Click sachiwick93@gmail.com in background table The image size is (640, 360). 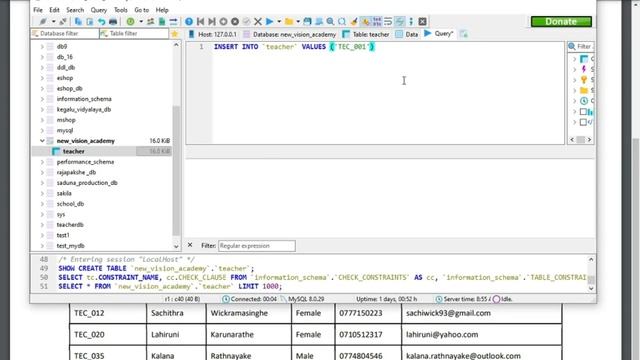click(x=448, y=313)
